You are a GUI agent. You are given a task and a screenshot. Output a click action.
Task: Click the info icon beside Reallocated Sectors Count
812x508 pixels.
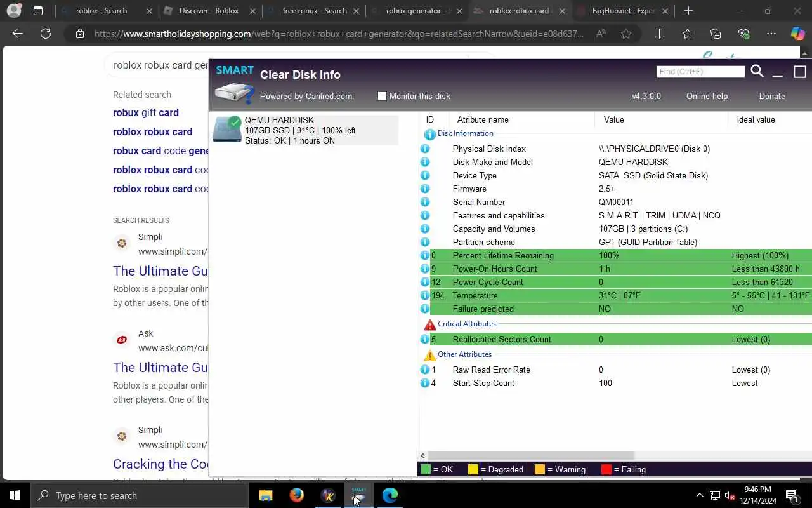425,339
